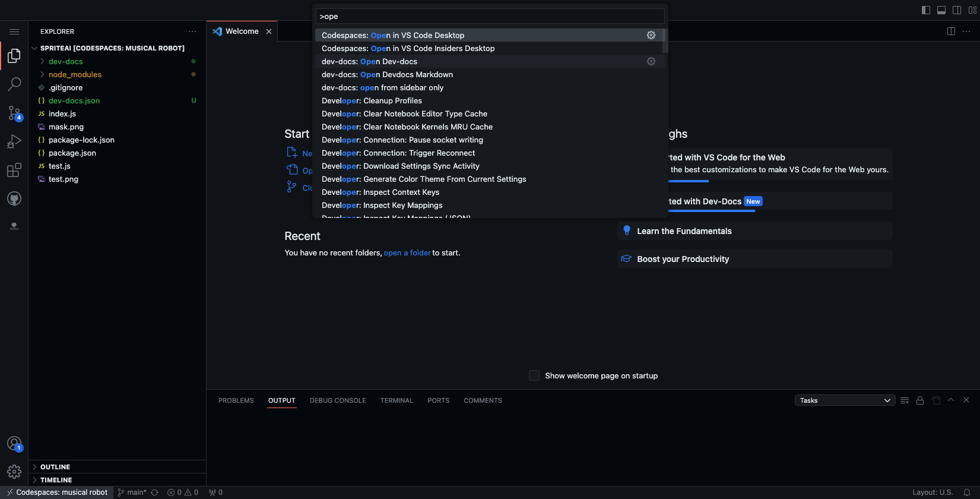Click the command palette scrollbar
Image resolution: width=980 pixels, height=499 pixels.
click(x=665, y=41)
